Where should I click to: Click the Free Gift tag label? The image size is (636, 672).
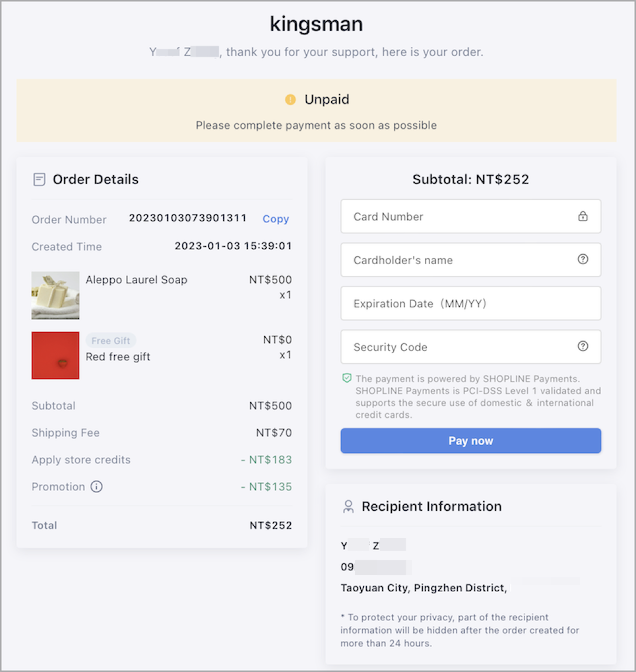pos(110,341)
